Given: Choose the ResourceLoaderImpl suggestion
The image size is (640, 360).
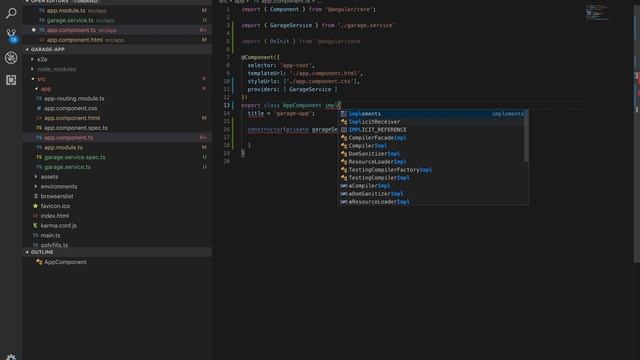Looking at the screenshot, I should coord(432,162).
